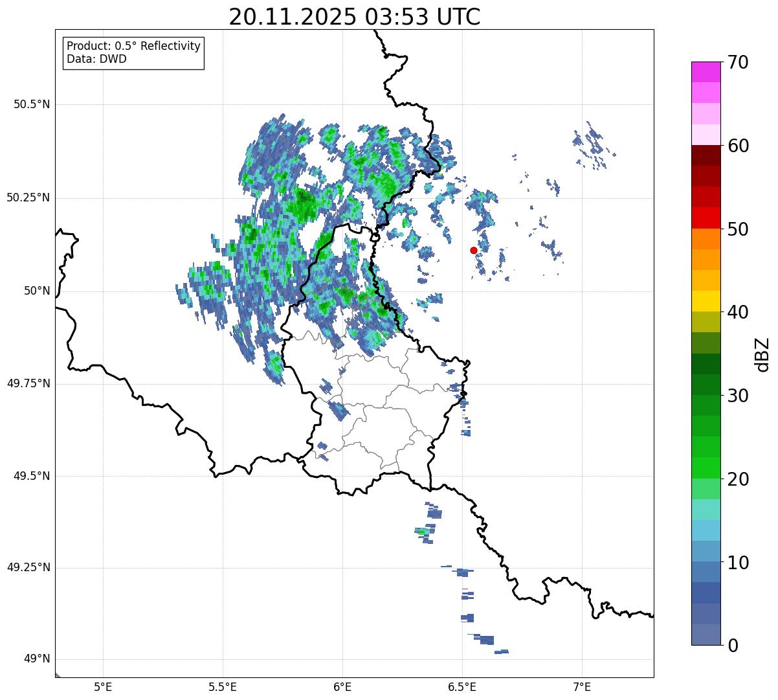Click the colorbar tick value 30
The width and height of the screenshot is (778, 700).
click(738, 396)
